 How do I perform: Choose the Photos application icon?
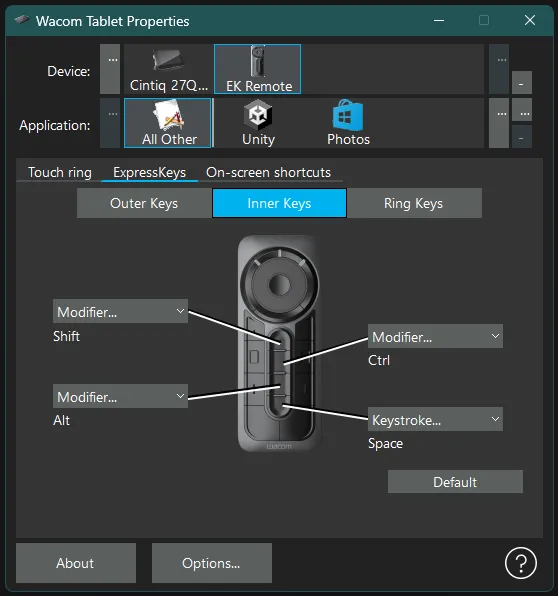tap(348, 123)
